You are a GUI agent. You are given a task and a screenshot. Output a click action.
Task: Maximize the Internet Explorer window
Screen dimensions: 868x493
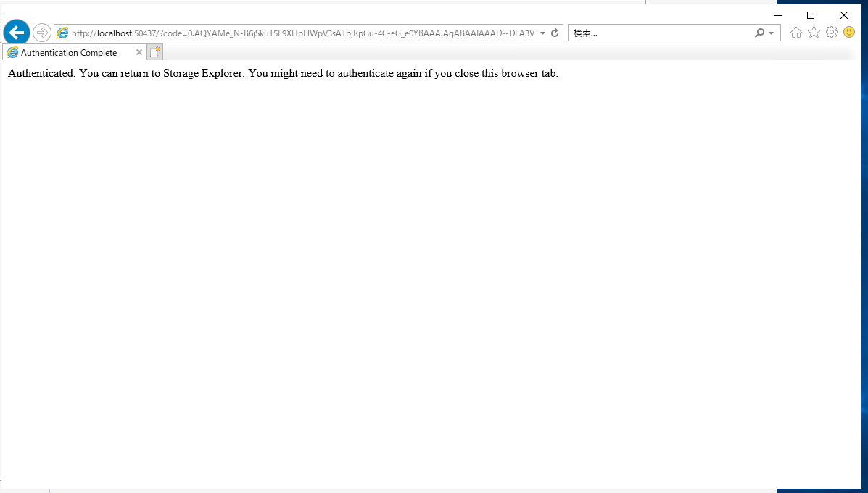point(811,15)
